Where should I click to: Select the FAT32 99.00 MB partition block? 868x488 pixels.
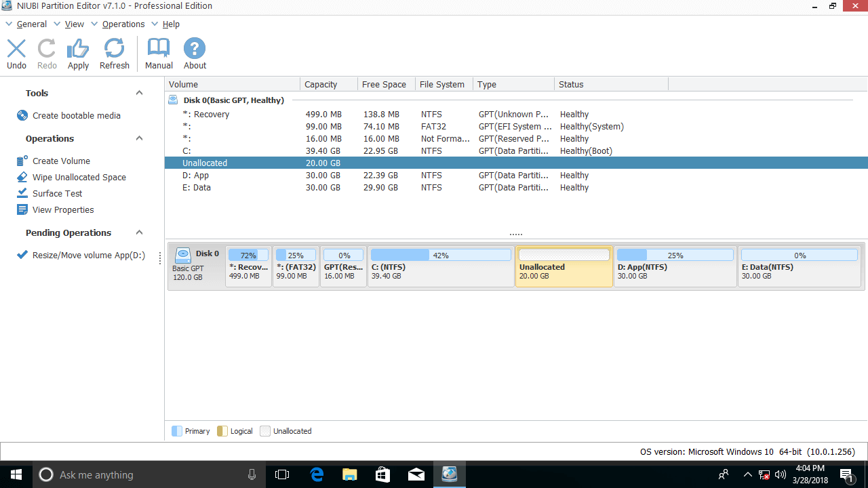tap(296, 266)
